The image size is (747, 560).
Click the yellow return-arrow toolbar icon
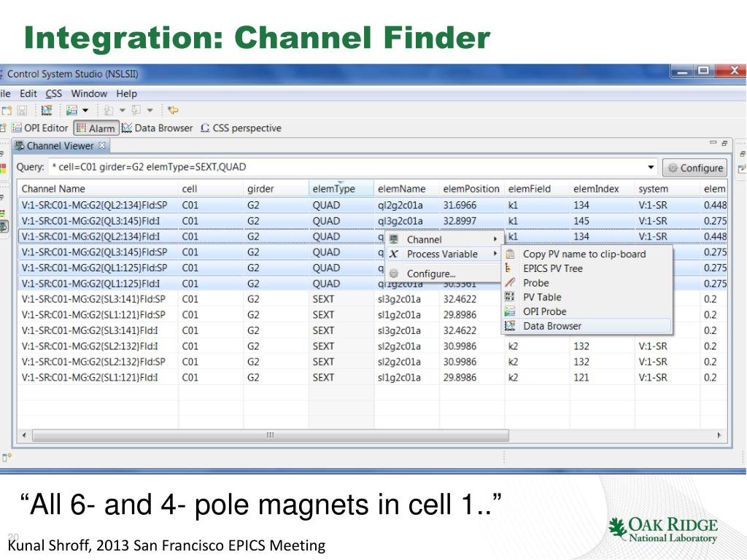174,111
